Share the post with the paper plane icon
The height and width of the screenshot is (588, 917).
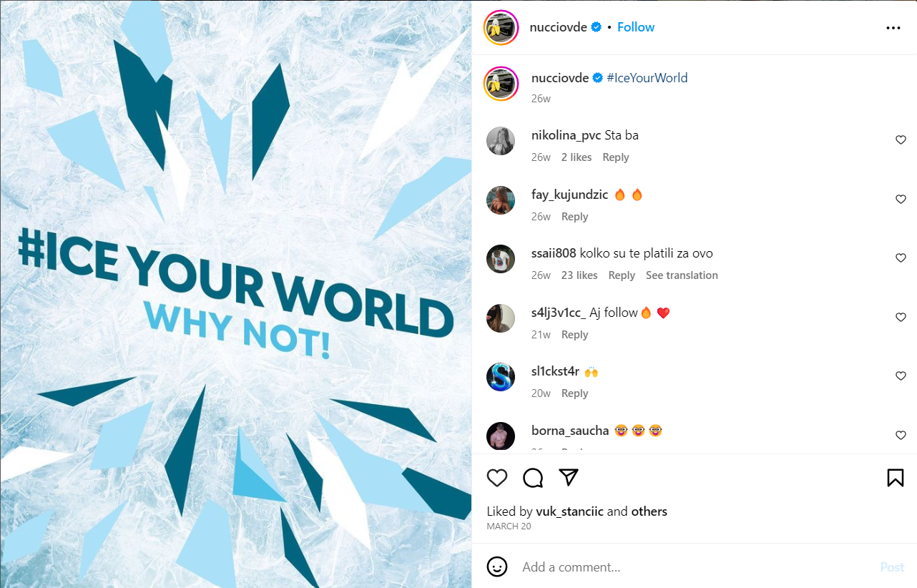click(569, 478)
